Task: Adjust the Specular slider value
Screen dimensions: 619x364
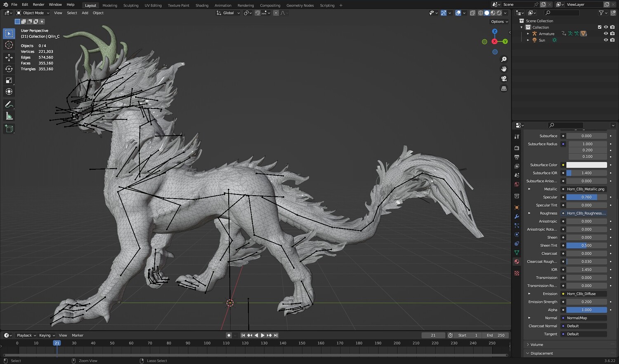Action: point(586,197)
